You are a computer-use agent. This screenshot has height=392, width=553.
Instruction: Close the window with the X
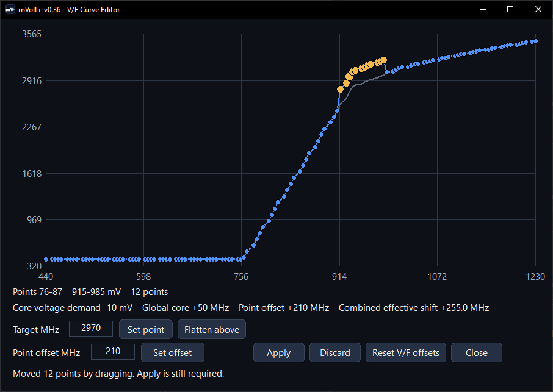point(538,10)
